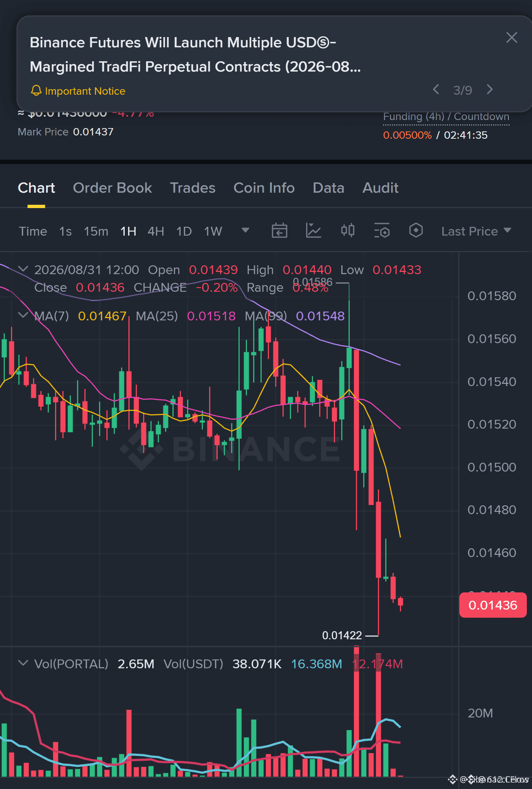Click the Vol(PORTAL) 2.65M value
Viewport: 532px width, 789px height.
pos(136,664)
